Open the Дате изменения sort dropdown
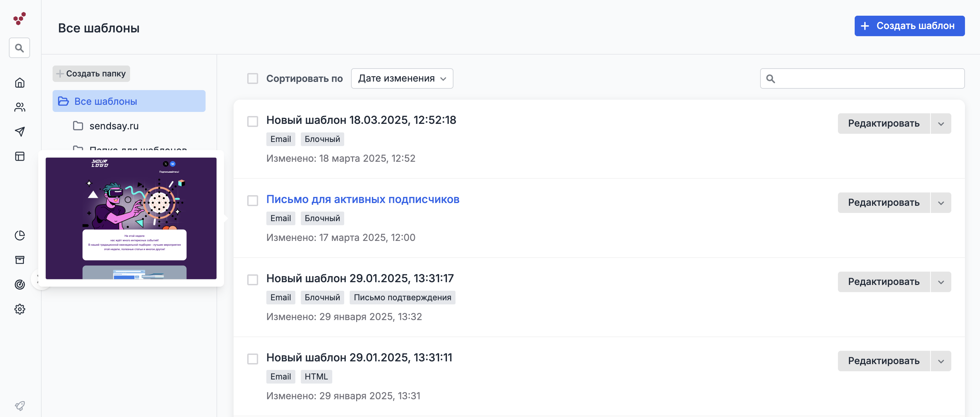 (402, 79)
